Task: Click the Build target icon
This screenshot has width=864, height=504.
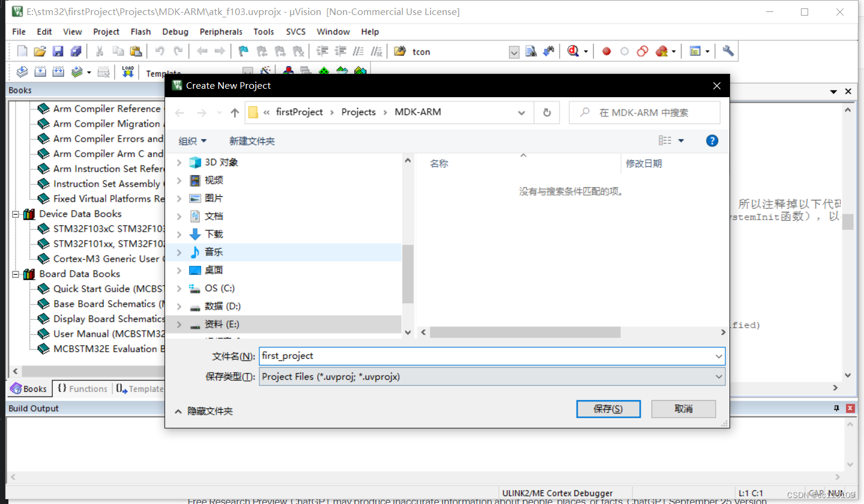Action: pos(40,71)
